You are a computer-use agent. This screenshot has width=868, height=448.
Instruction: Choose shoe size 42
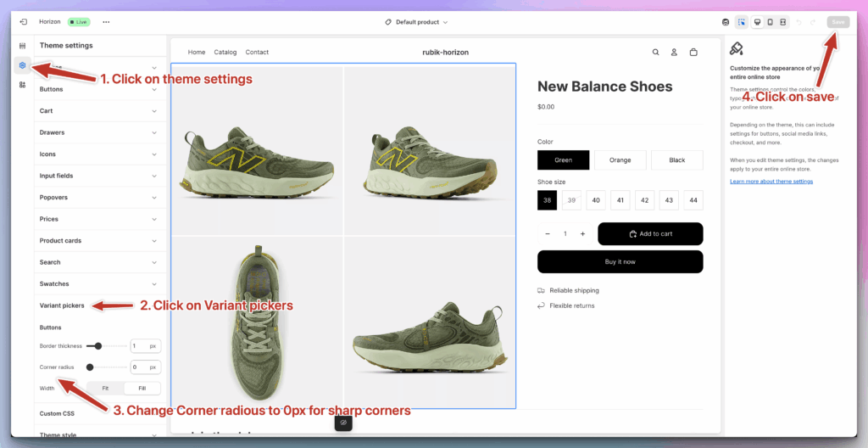644,200
